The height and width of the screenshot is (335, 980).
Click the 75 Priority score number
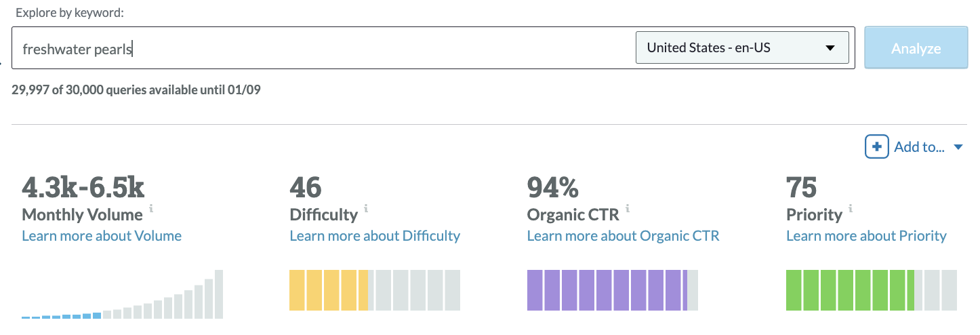[x=802, y=186]
